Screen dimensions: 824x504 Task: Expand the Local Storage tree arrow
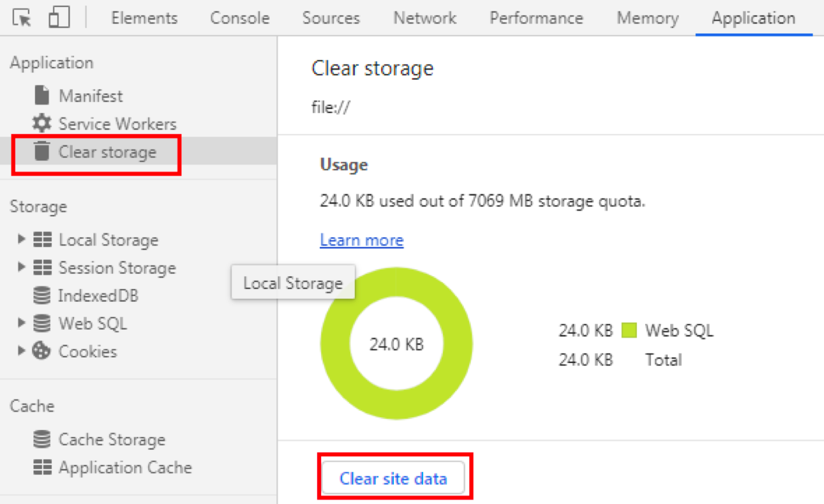[21, 239]
